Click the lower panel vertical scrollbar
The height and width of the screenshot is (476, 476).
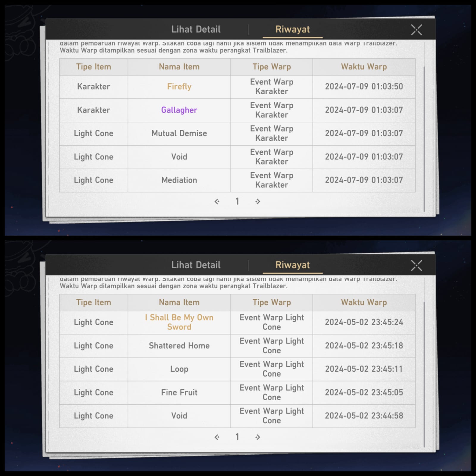(x=424, y=374)
